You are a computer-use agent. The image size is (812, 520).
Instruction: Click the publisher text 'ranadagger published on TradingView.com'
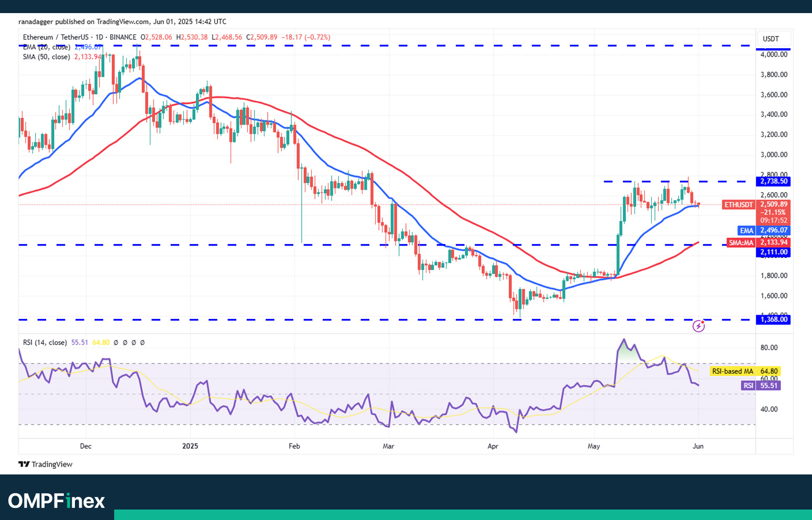tap(84, 21)
